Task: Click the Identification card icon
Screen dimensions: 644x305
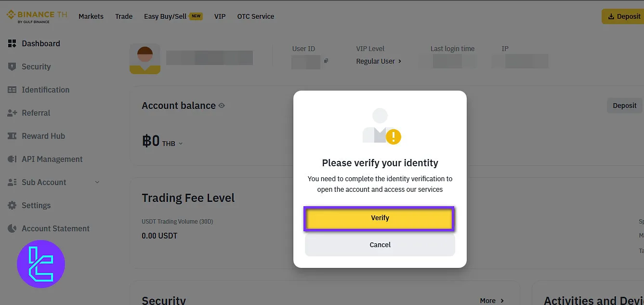Action: (x=12, y=90)
